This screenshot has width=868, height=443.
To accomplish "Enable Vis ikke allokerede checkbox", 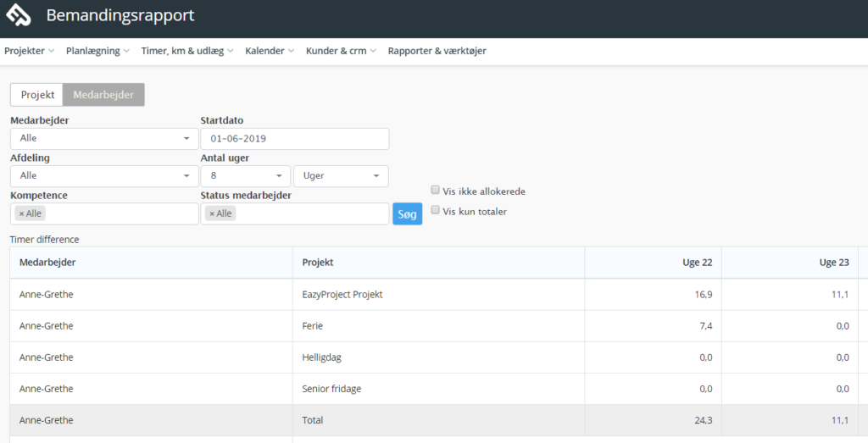I will (435, 191).
